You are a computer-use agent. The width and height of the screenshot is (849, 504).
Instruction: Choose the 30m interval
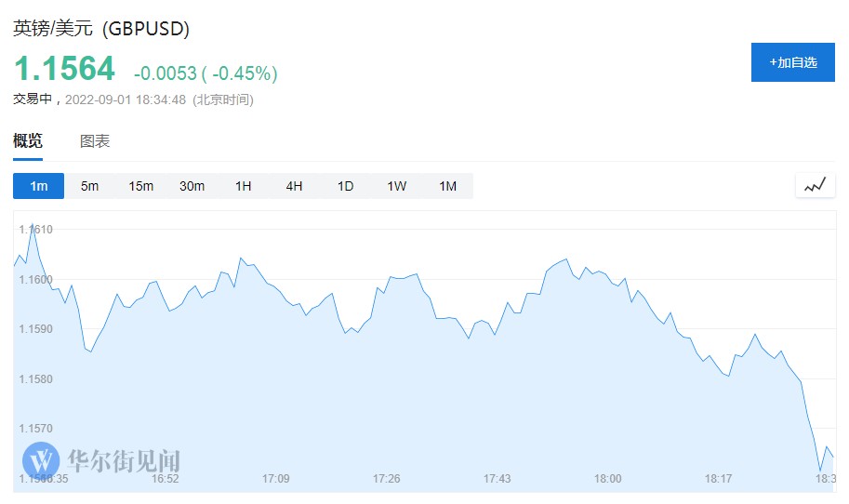tap(192, 186)
